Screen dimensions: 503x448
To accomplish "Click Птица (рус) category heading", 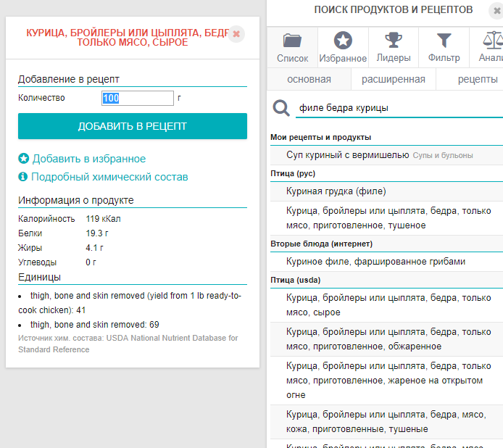I will coord(293,173).
